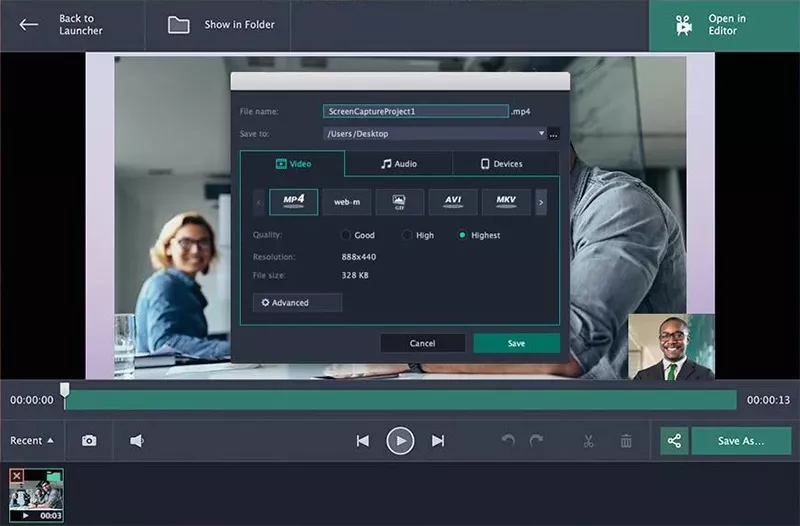Click the dialog title bar
800x526 pixels.
pyautogui.click(x=401, y=82)
